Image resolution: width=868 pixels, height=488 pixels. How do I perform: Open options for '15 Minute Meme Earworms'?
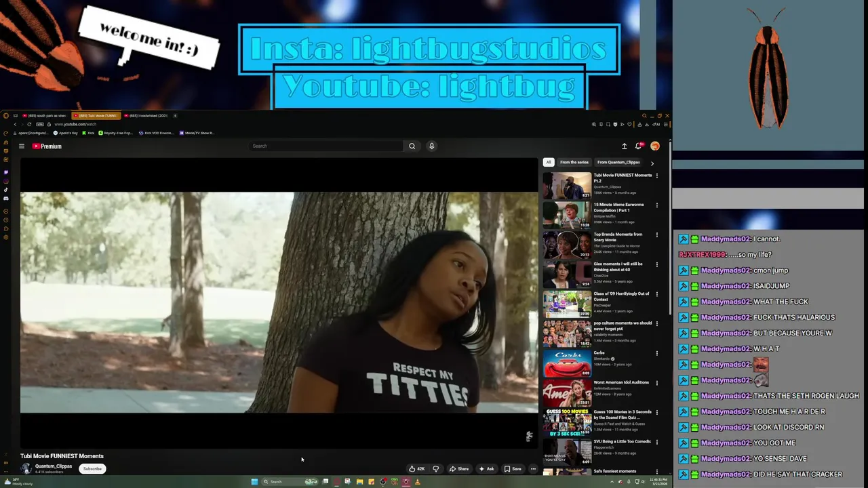pyautogui.click(x=656, y=205)
